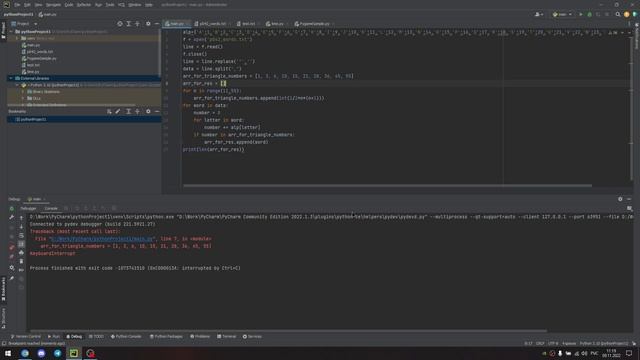Screen dimensions: 640x360
Task: Open the Version Control tool window
Action: pyautogui.click(x=26, y=337)
